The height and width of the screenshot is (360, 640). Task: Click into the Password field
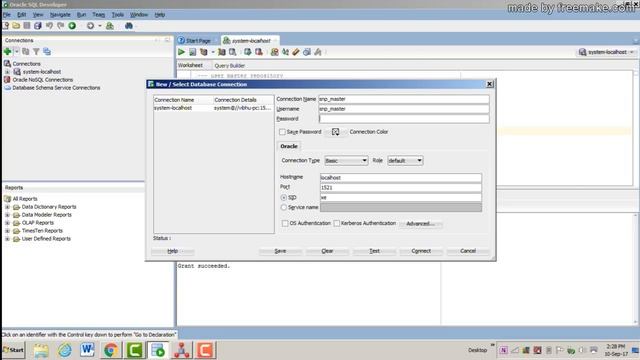(x=404, y=119)
